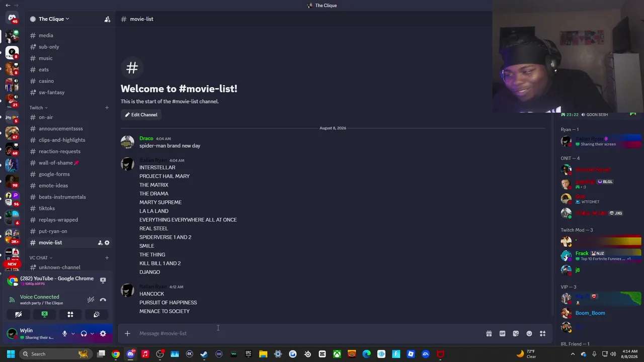Open invite icon on the movie-list channel
The height and width of the screenshot is (362, 644).
(x=100, y=243)
